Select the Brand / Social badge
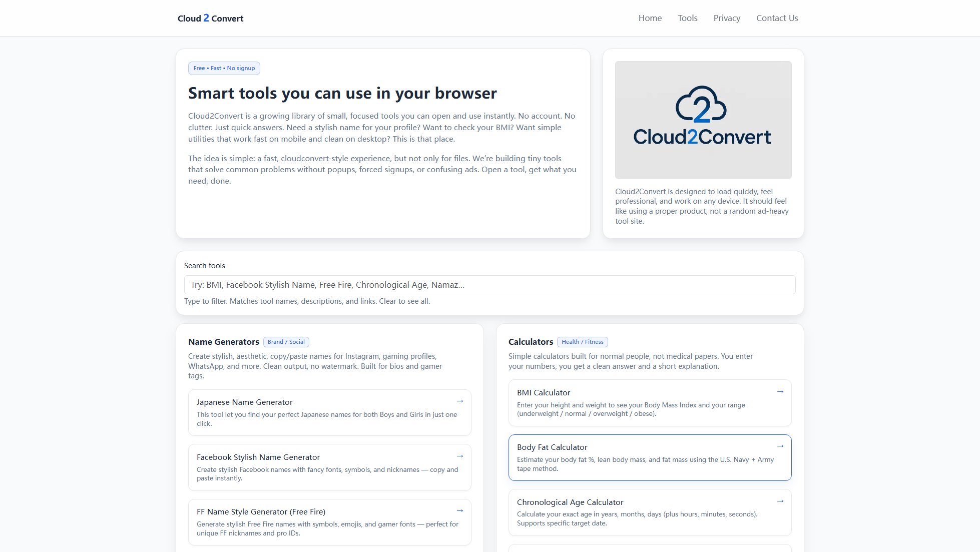The width and height of the screenshot is (980, 552). pyautogui.click(x=286, y=342)
